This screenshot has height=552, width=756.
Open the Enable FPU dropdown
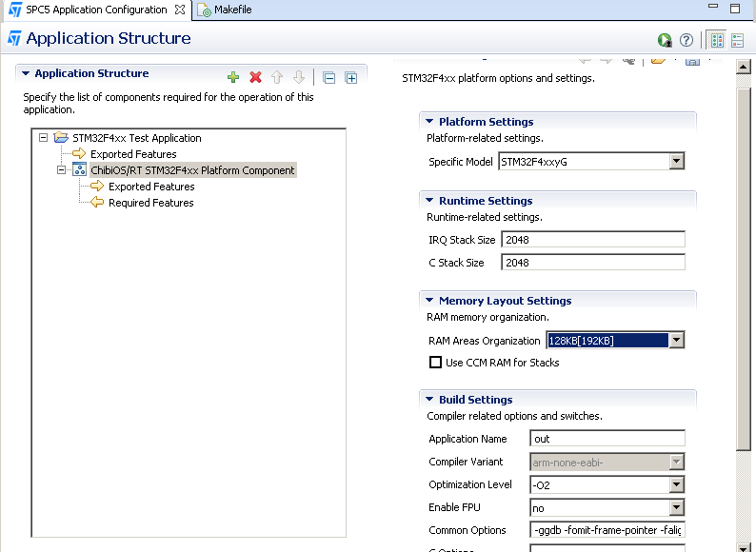click(x=676, y=507)
